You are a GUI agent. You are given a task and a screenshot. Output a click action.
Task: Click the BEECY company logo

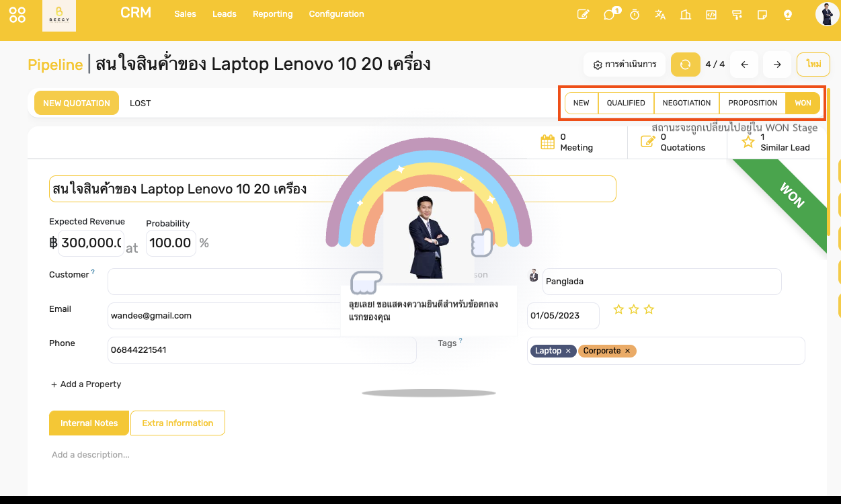click(x=59, y=15)
